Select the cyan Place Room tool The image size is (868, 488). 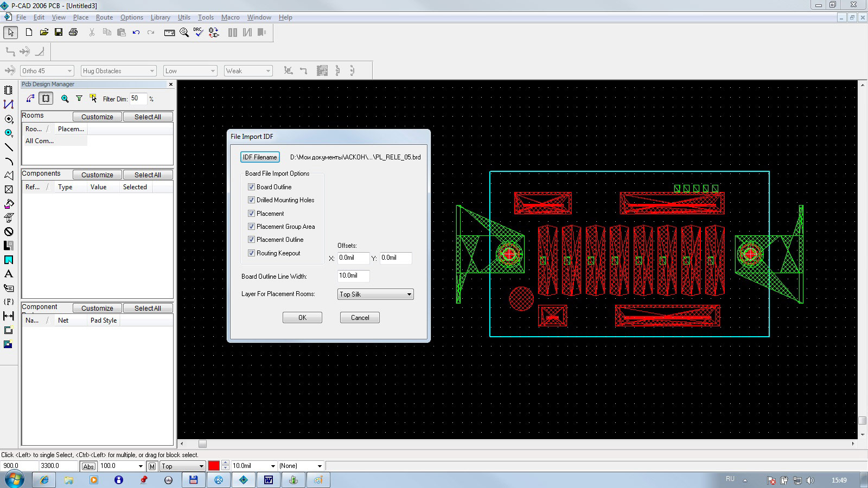coord(9,260)
